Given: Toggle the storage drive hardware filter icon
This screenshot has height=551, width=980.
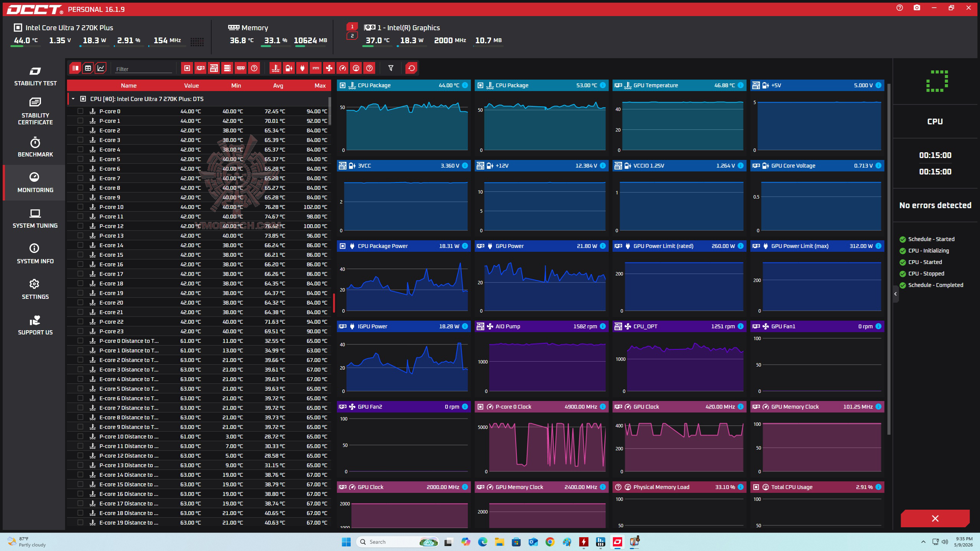Looking at the screenshot, I should [227, 68].
